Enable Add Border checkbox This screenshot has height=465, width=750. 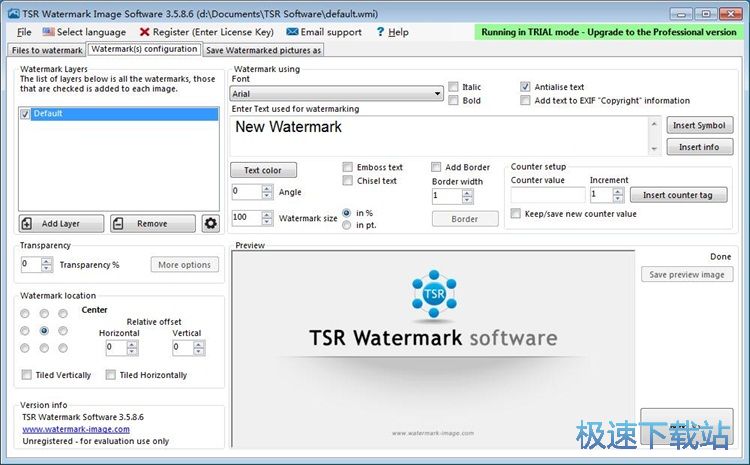436,167
